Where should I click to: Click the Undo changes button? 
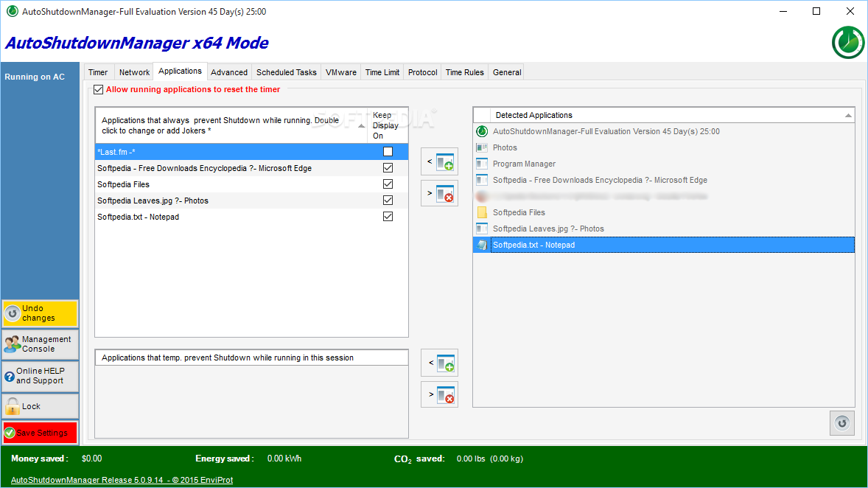[40, 313]
